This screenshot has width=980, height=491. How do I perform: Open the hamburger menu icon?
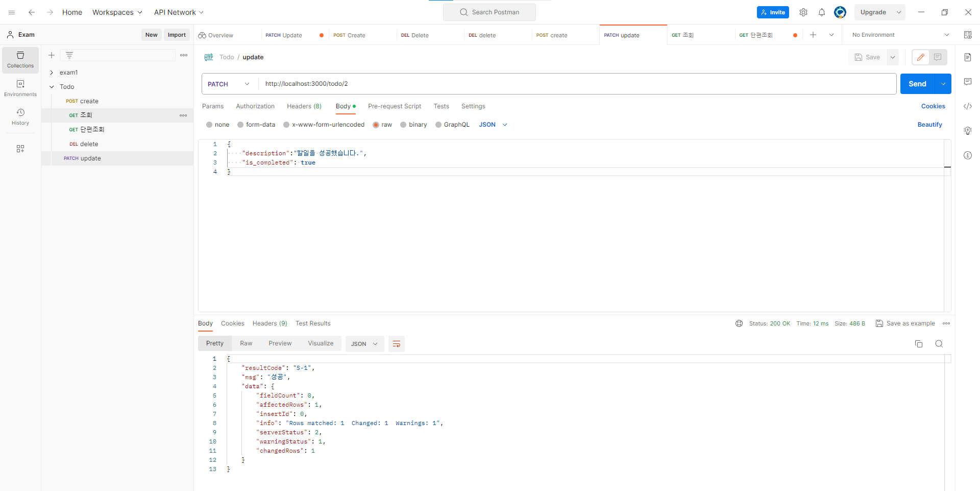(x=12, y=12)
